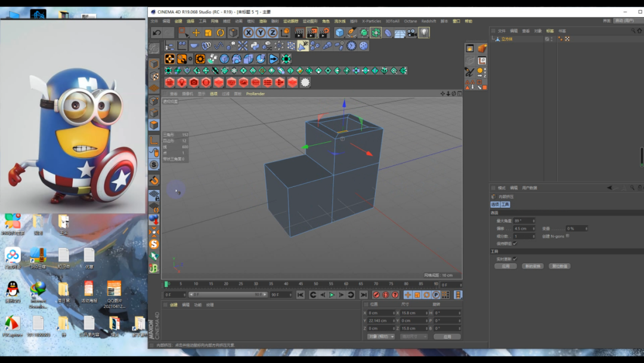Screen dimensions: 644x363
Task: Click the blue clock icon in second toolbar
Action: 351,45
